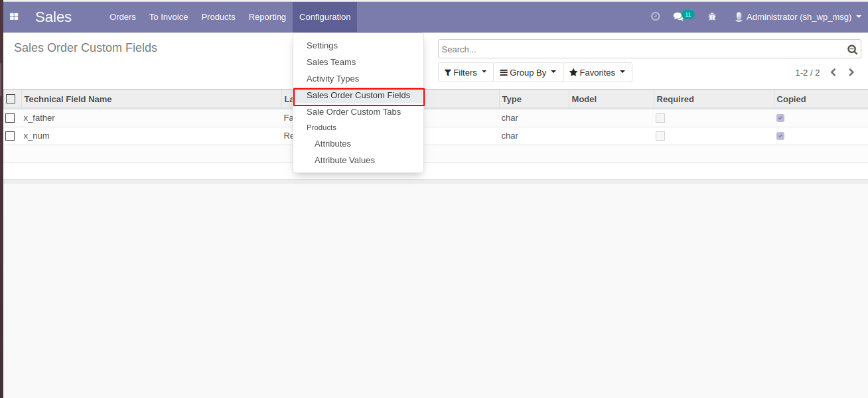
Task: Open the Reporting menu
Action: click(267, 17)
